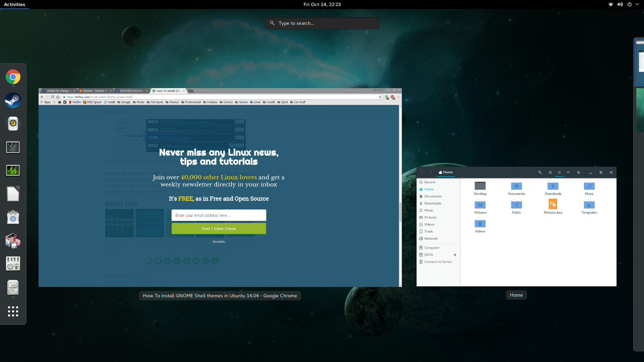Select the workspace thumbnail on right edge
The image size is (644, 362).
tap(640, 62)
